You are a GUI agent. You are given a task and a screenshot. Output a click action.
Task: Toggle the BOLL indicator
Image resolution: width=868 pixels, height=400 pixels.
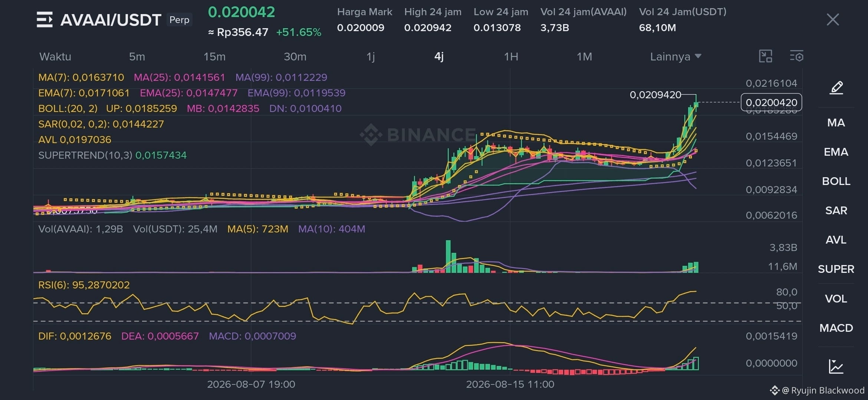coord(836,181)
